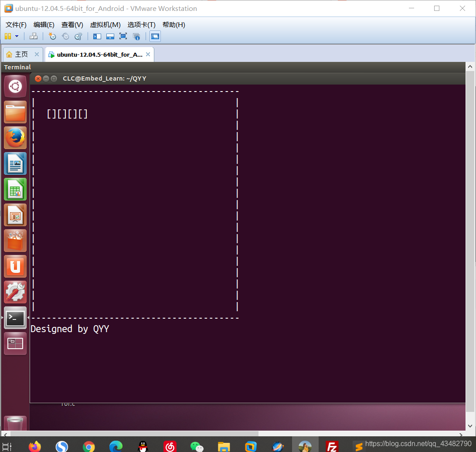Open LibreOffice Writer from the launcher
The image size is (476, 452).
point(15,163)
